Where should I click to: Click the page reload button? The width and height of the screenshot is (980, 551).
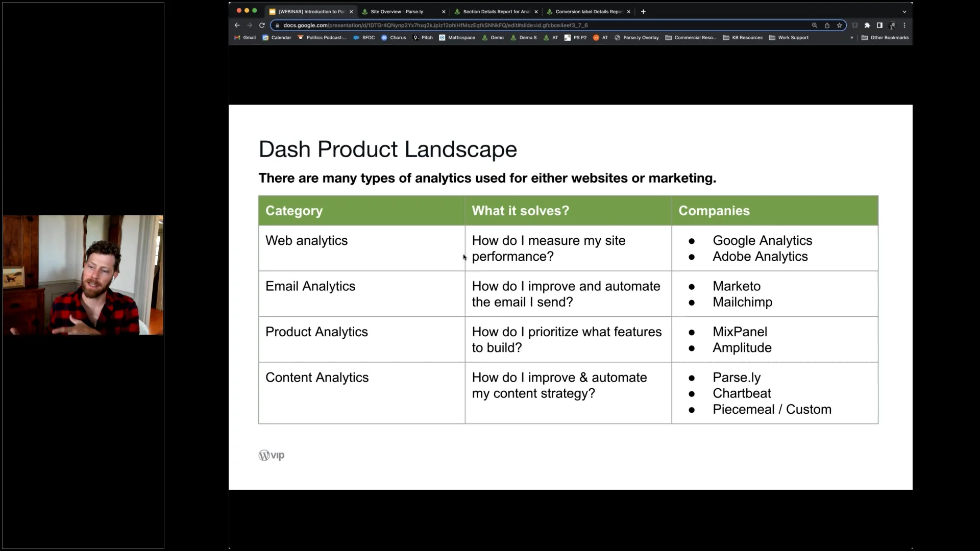pyautogui.click(x=261, y=25)
